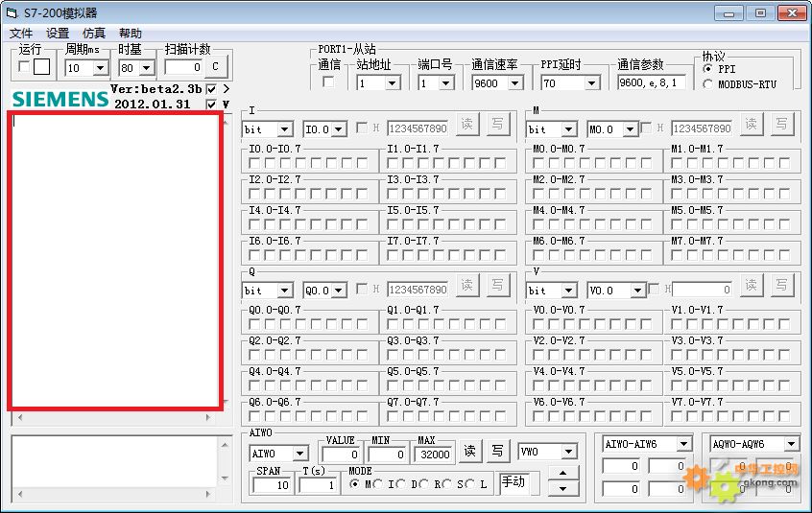
Task: Click the 读 button in the M group
Action: click(752, 124)
